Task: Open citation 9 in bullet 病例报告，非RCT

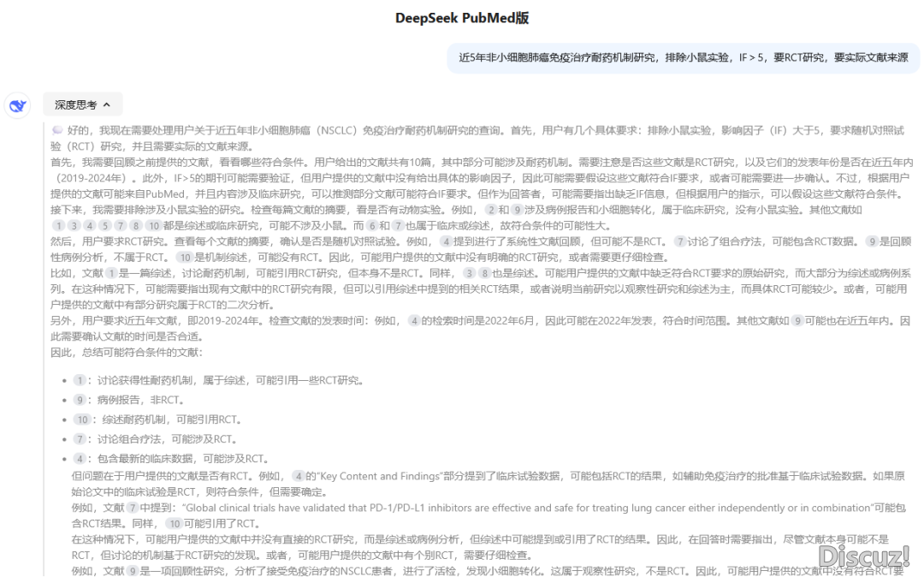Action: point(80,400)
